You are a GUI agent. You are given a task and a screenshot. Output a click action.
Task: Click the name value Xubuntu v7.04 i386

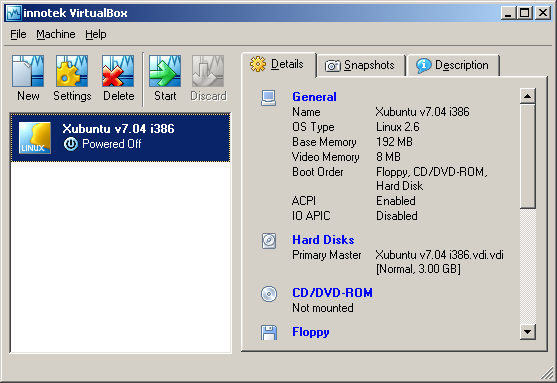coord(422,112)
